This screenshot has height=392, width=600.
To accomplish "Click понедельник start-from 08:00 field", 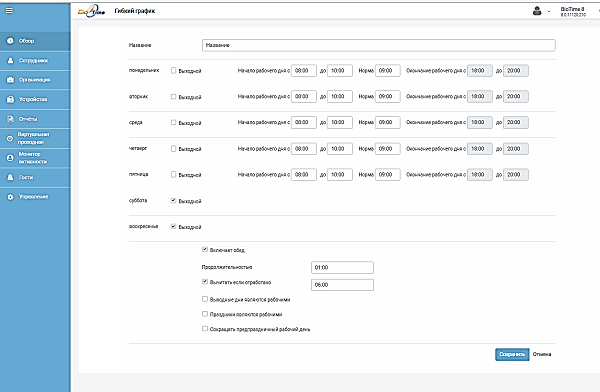I will pos(304,70).
